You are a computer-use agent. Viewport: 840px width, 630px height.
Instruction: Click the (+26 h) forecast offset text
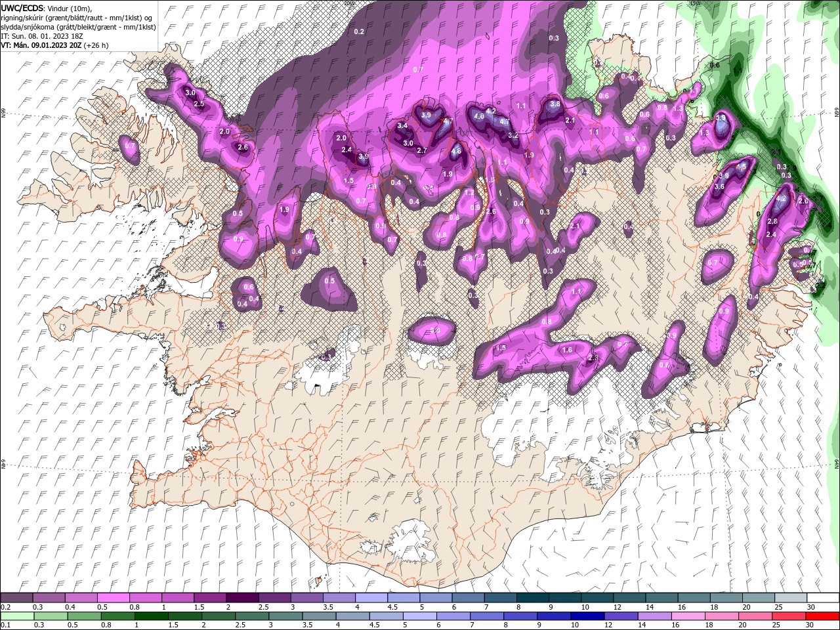pos(96,45)
